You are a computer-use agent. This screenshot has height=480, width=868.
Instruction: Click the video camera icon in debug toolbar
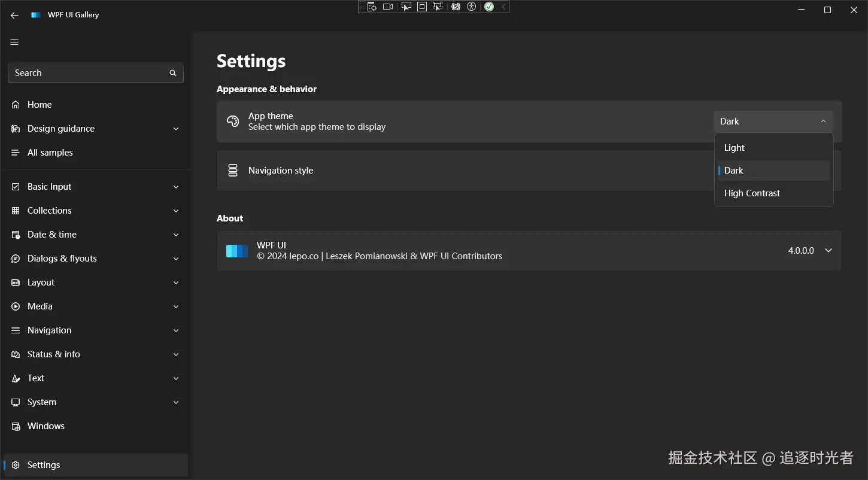[388, 7]
